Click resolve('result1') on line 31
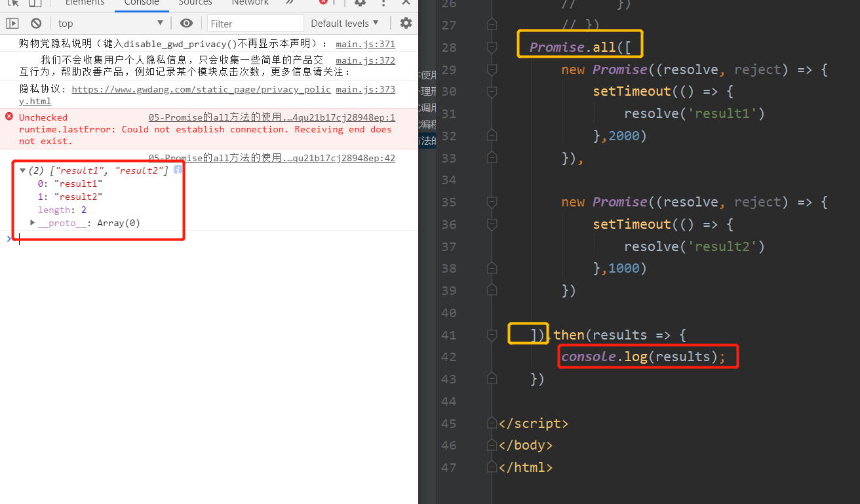Viewport: 860px width, 504px height. tap(695, 113)
